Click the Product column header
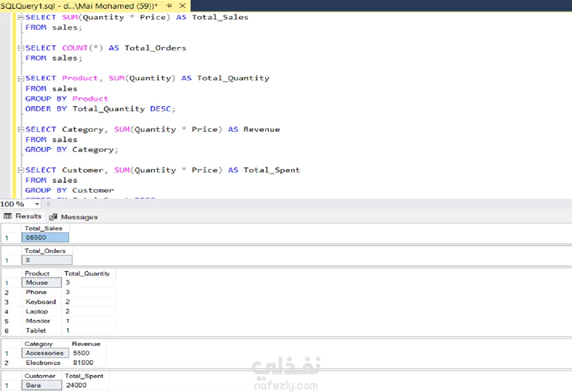The height and width of the screenshot is (392, 572). (x=42, y=273)
